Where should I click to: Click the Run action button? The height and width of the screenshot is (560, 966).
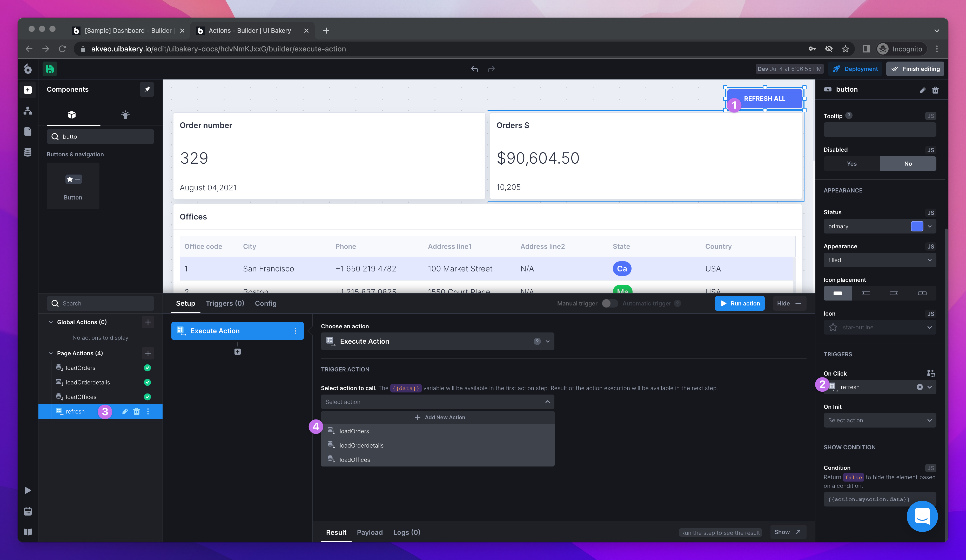(740, 303)
